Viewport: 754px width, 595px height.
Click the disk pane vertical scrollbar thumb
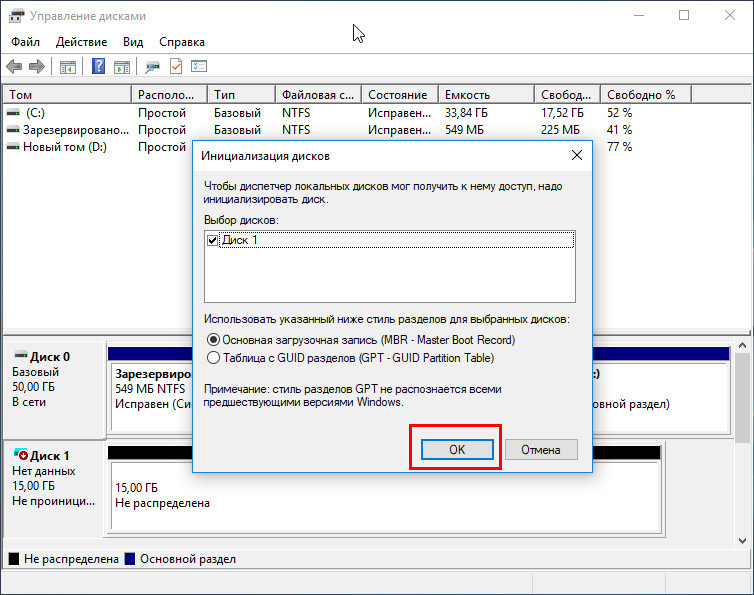[x=742, y=397]
